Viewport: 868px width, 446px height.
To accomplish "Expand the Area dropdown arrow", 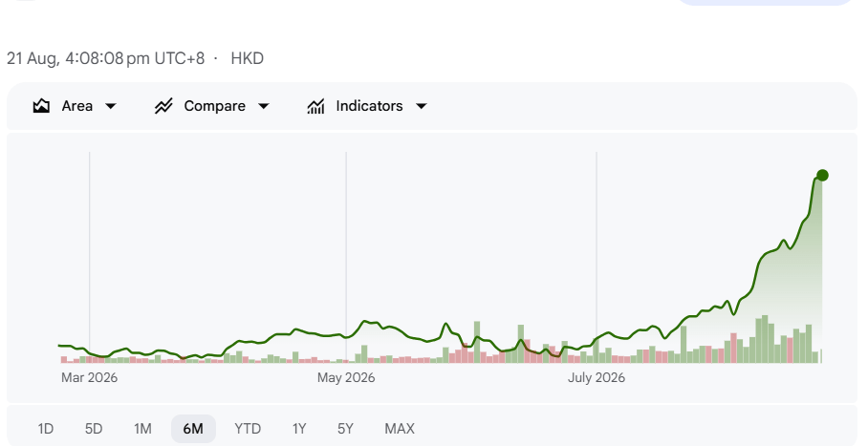I will tap(111, 106).
